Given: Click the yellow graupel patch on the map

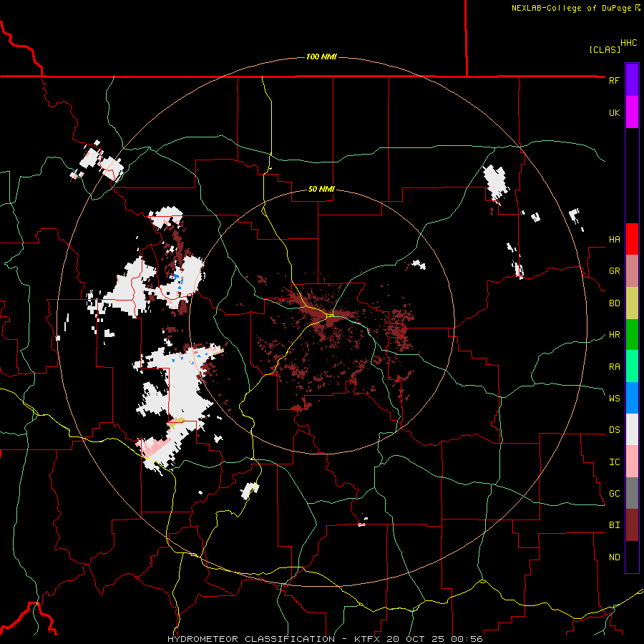Looking at the screenshot, I should pos(177,423).
